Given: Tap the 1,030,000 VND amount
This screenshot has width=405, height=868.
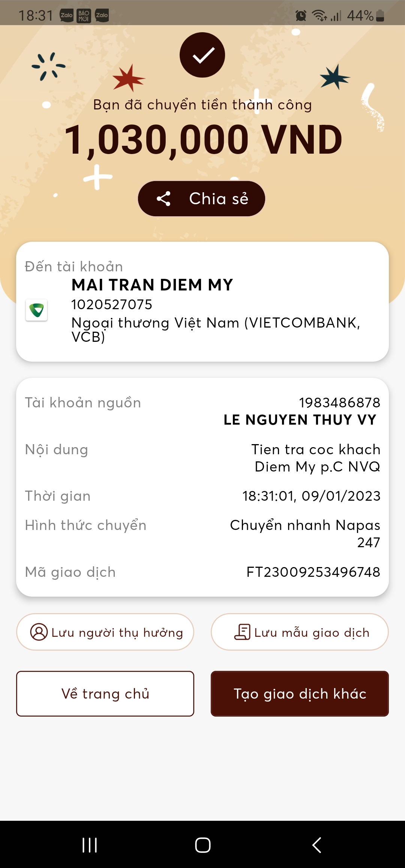Looking at the screenshot, I should coord(203,140).
